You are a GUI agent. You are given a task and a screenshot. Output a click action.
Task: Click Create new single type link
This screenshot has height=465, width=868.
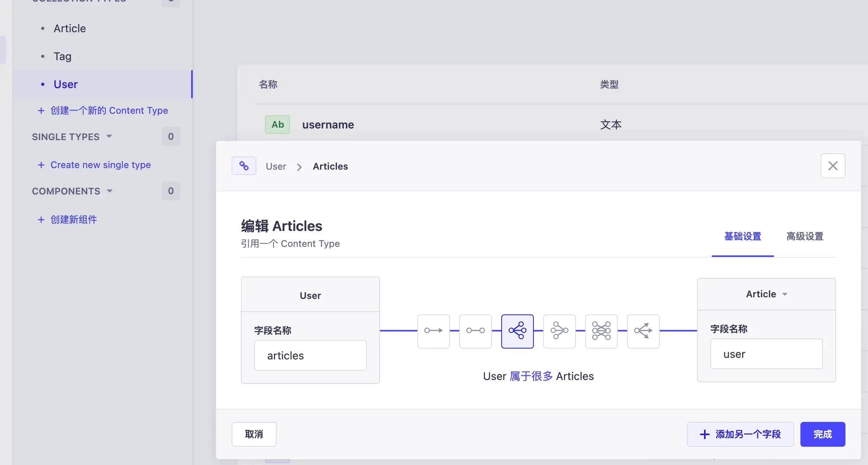[x=100, y=165]
